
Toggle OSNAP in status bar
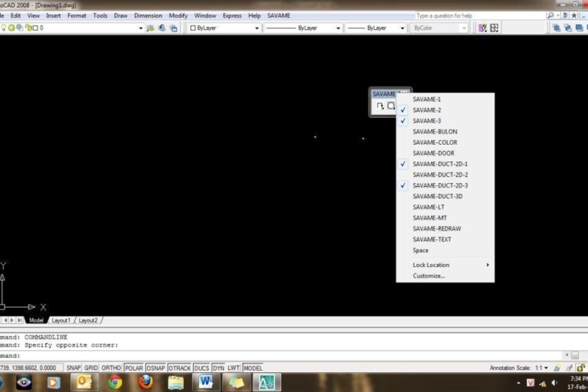155,368
